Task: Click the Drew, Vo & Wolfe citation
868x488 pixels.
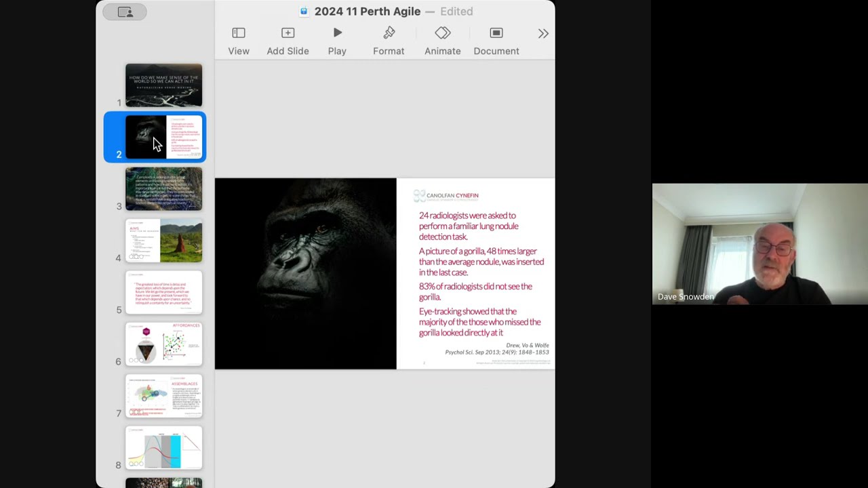Action: [497, 348]
